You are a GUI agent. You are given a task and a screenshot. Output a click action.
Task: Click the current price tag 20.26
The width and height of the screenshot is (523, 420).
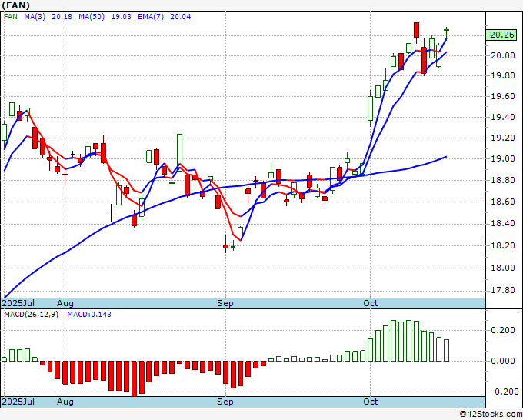click(501, 35)
